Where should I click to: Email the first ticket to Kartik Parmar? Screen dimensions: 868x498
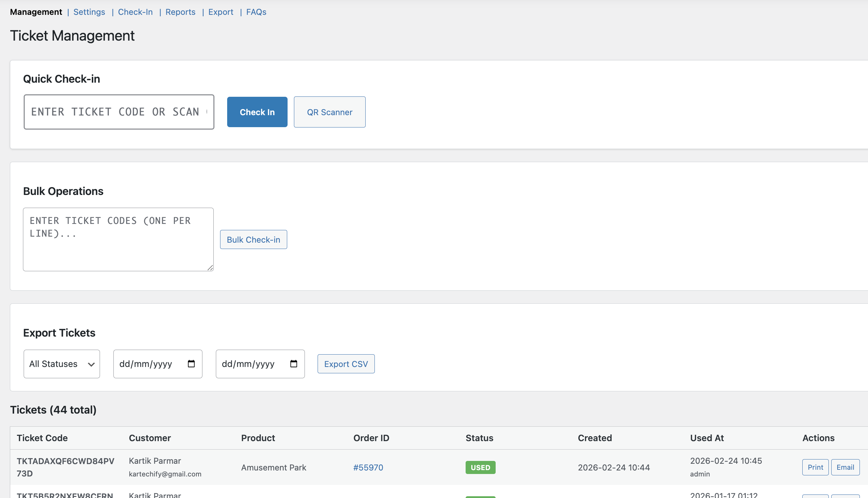click(x=845, y=467)
